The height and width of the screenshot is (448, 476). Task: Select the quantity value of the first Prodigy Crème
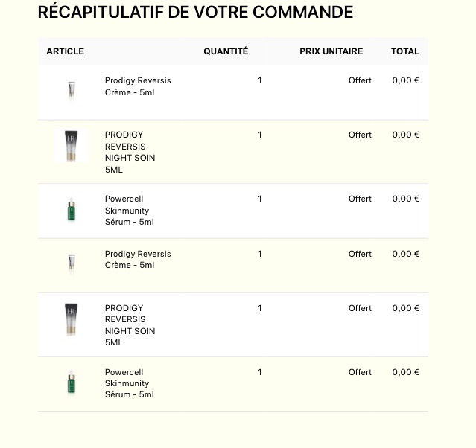tap(259, 80)
